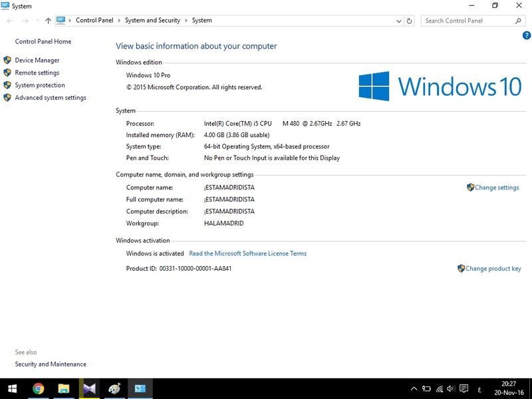
Task: Open the Wi-Fi network tray icon
Action: point(440,389)
